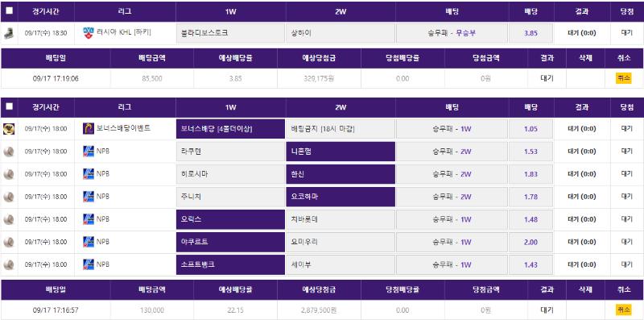Click the baseball icon in the 히로시마 row

pos(9,174)
